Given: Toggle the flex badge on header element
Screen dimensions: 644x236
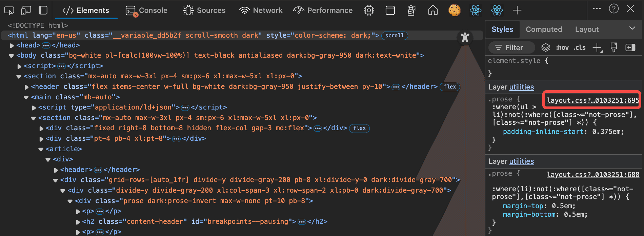Looking at the screenshot, I should pos(450,87).
